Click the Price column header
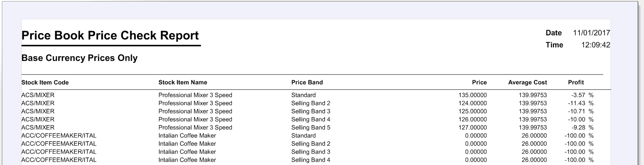This screenshot has height=165, width=644. (479, 82)
